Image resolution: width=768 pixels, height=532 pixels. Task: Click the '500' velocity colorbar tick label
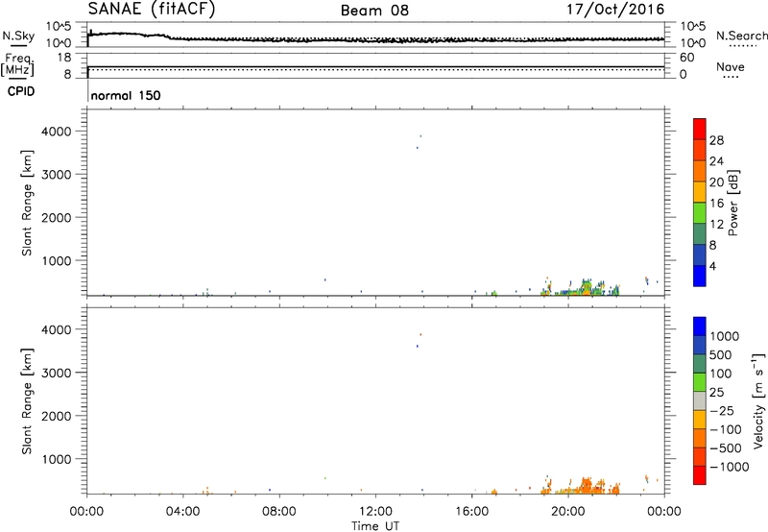[x=720, y=354]
